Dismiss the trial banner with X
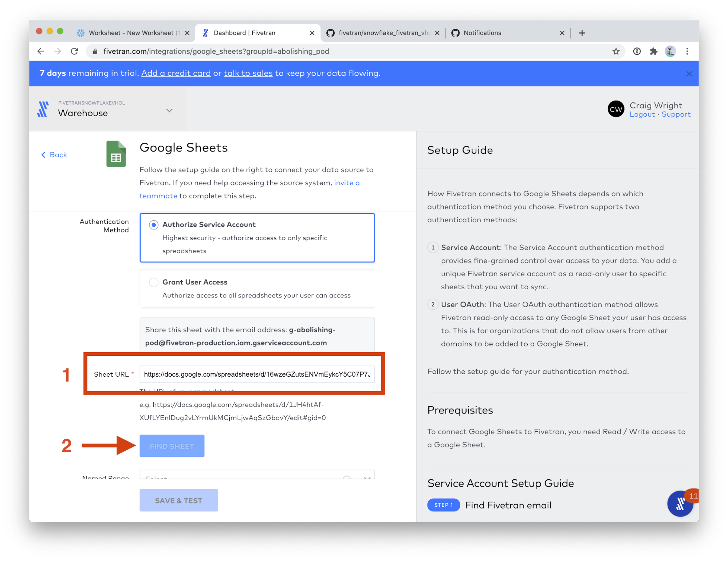The height and width of the screenshot is (561, 728). (x=689, y=74)
